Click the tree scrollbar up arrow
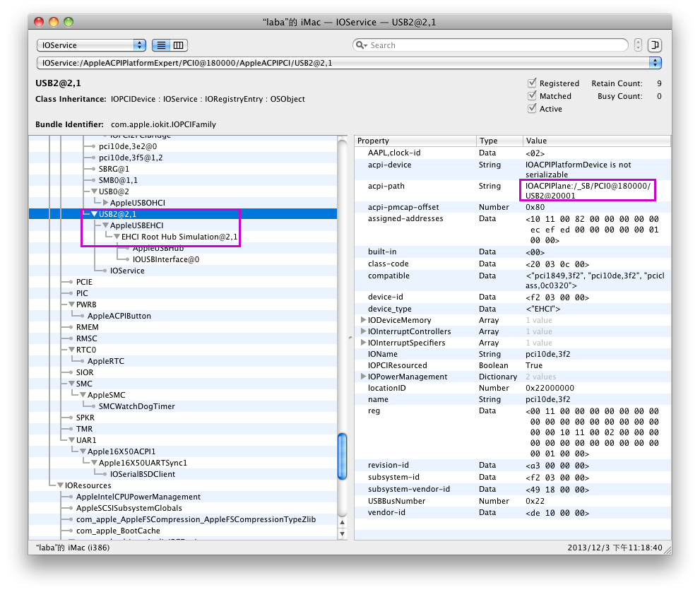 pos(343,522)
